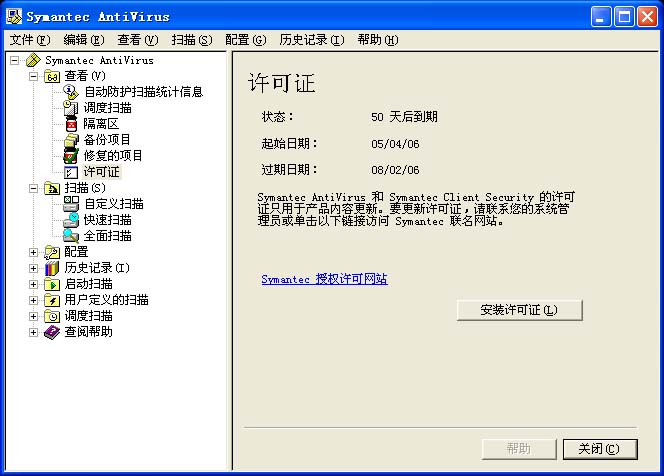Close the window with the red X
The height and width of the screenshot is (476, 664).
coord(647,17)
